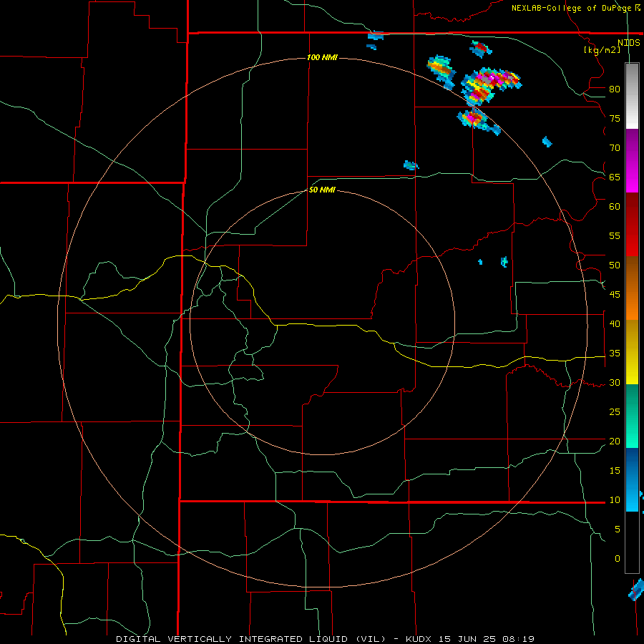Click the "10" value on the color scale
Viewport: 644px width, 644px height.
click(615, 500)
